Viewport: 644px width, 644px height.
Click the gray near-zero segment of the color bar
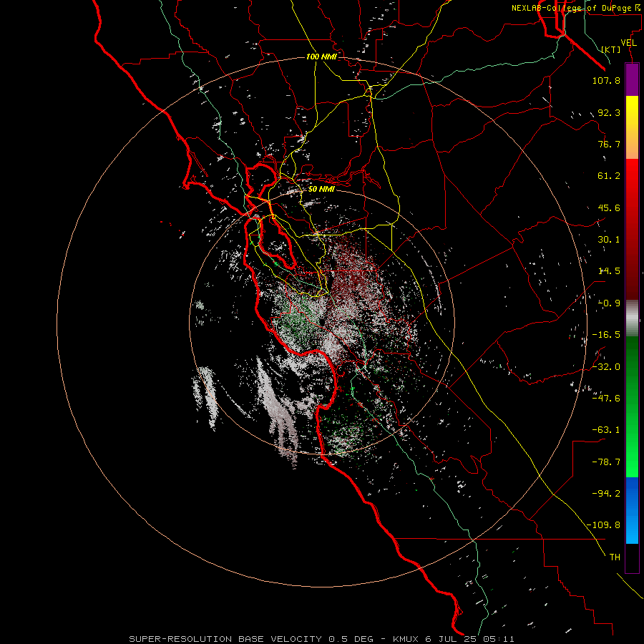click(x=632, y=318)
